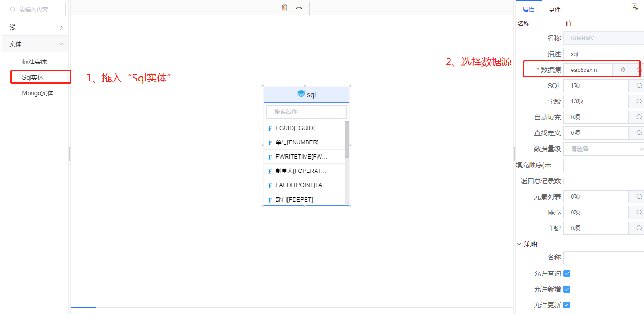Select Mongo实体 in the entity list
The height and width of the screenshot is (314, 644).
(38, 93)
